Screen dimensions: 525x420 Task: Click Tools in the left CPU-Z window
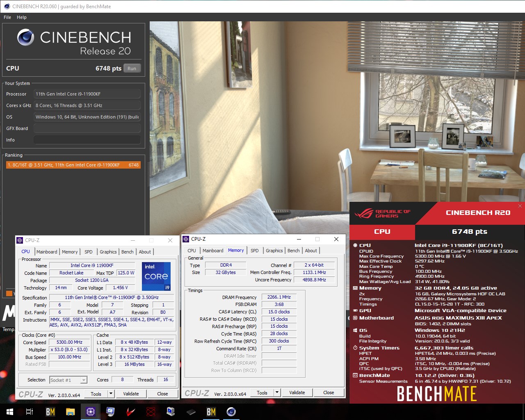(96, 394)
